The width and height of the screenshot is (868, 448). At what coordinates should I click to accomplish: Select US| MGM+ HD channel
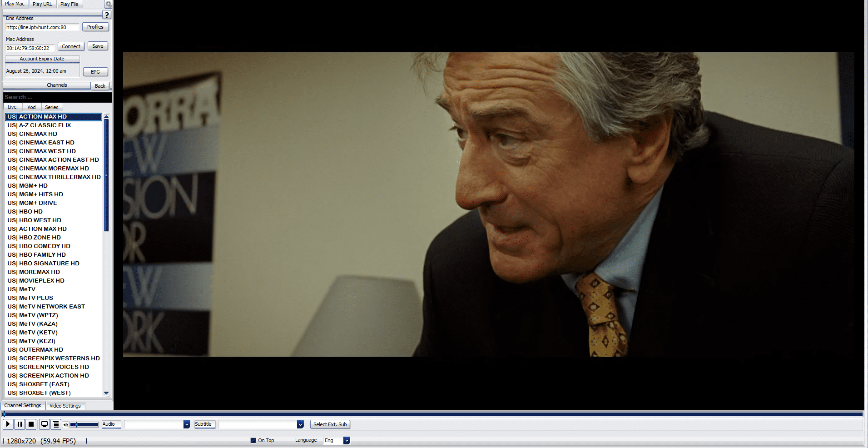[54, 186]
